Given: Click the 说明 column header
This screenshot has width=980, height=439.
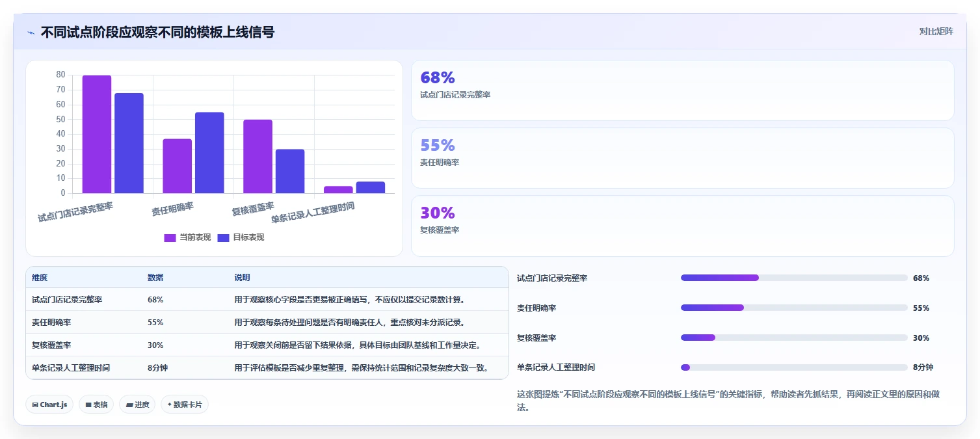Looking at the screenshot, I should (242, 278).
